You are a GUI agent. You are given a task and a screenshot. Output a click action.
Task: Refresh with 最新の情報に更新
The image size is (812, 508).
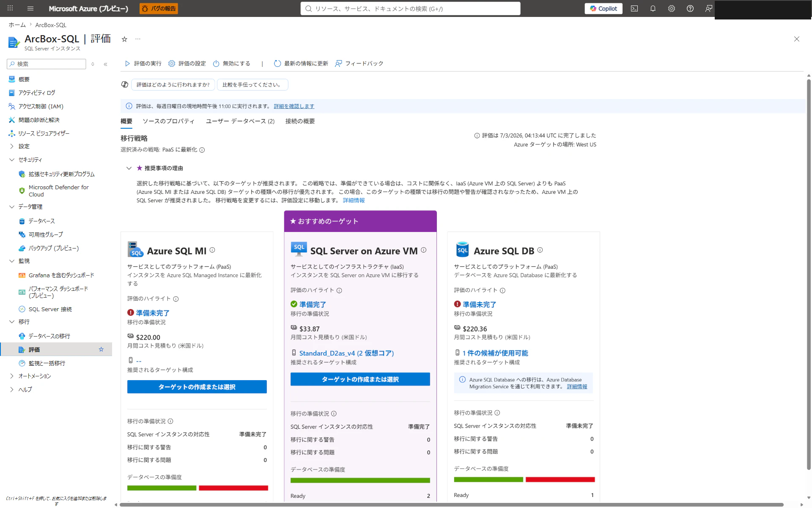(x=301, y=63)
